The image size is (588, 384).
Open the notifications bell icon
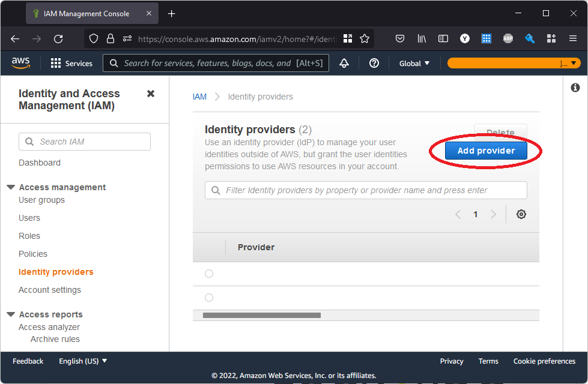[344, 64]
